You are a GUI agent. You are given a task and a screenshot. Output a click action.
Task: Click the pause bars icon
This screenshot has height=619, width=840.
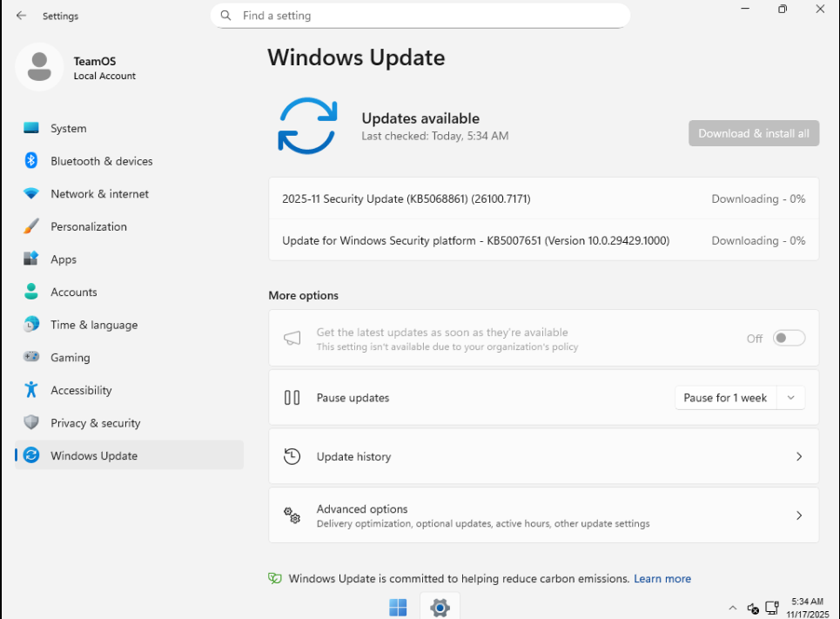click(292, 398)
